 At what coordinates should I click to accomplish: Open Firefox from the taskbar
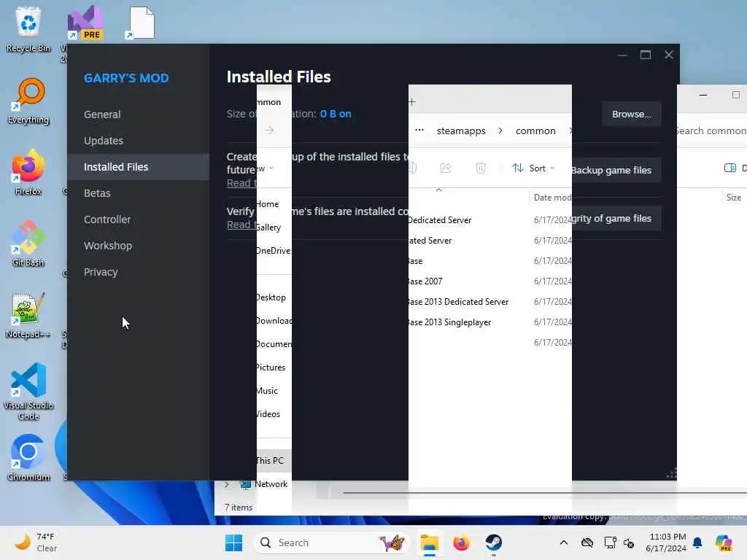[x=461, y=542]
